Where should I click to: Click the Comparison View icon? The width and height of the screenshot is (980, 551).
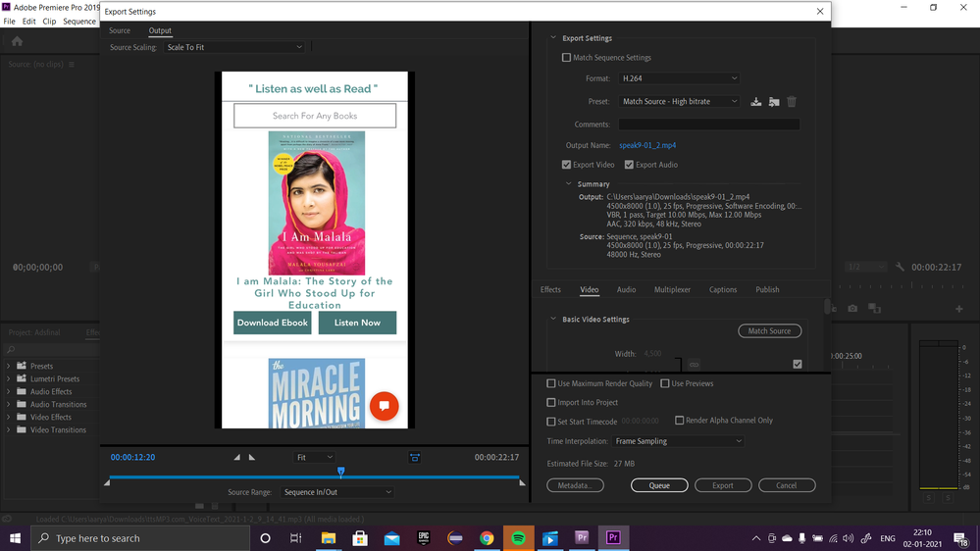pos(874,309)
